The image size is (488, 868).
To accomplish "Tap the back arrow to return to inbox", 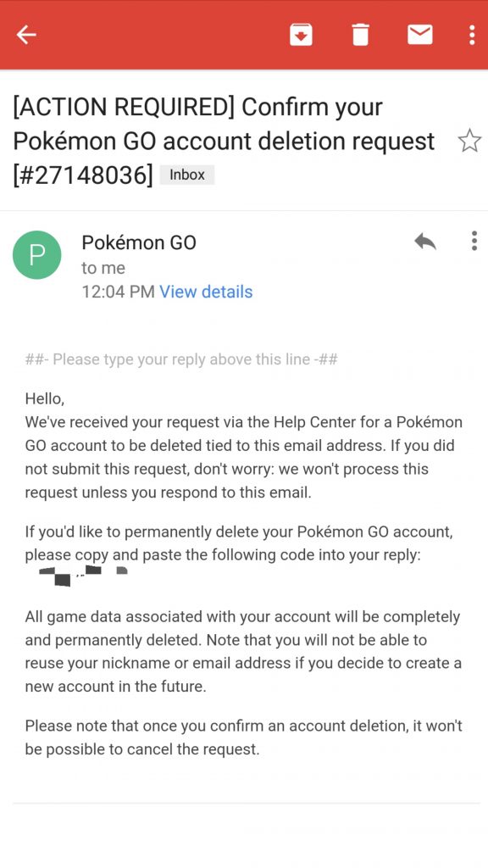I will [x=26, y=35].
